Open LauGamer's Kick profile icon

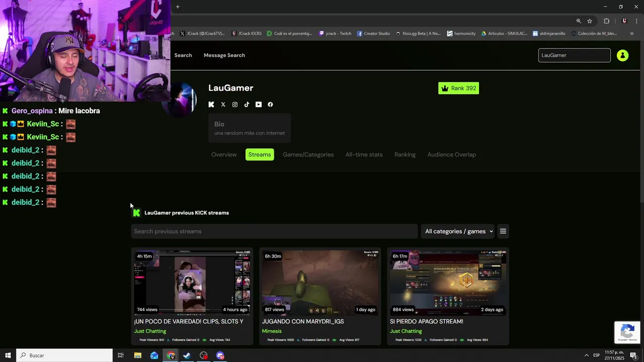[x=211, y=105]
